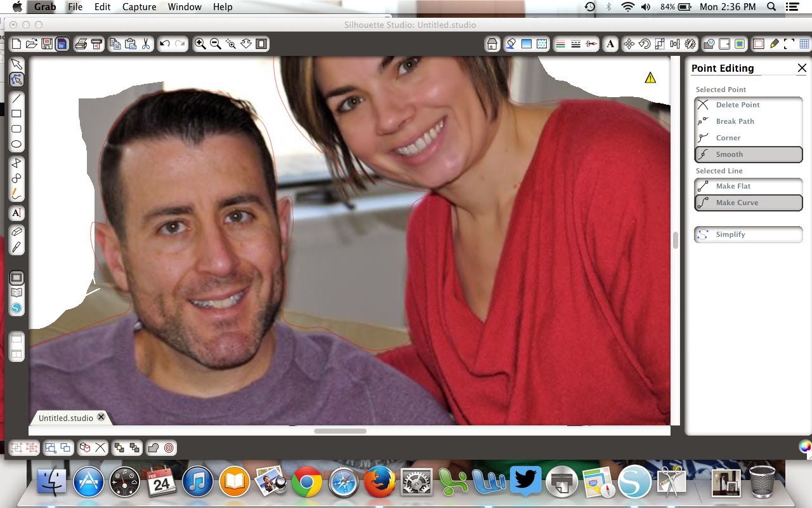
Task: Open the fill color options
Action: pos(511,44)
